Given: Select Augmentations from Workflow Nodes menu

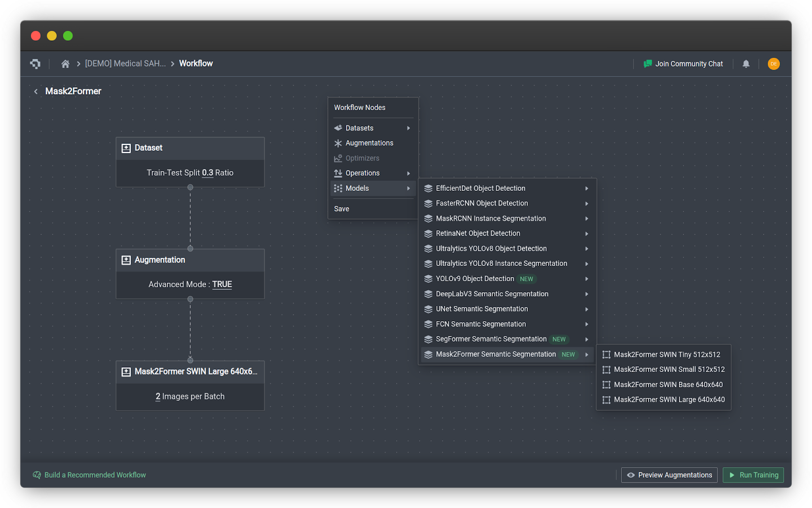Looking at the screenshot, I should point(369,143).
